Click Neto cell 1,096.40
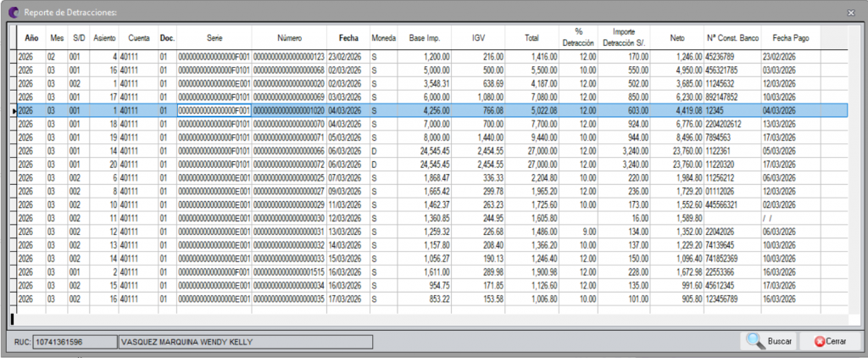Screen dimensions: 868x358 677,259
